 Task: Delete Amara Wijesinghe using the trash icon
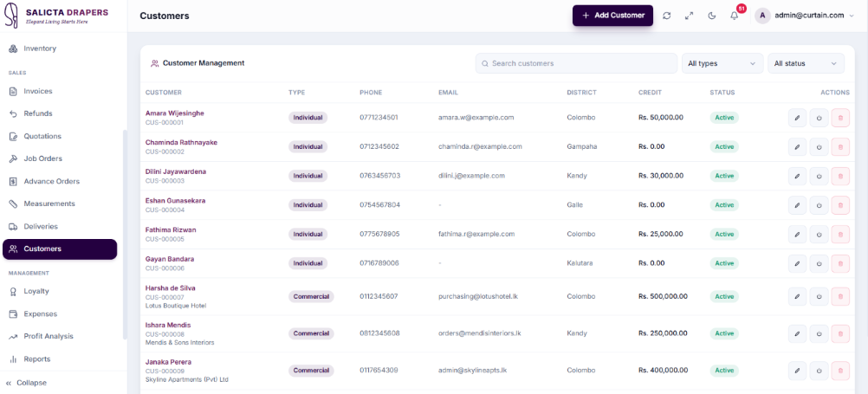pos(840,117)
